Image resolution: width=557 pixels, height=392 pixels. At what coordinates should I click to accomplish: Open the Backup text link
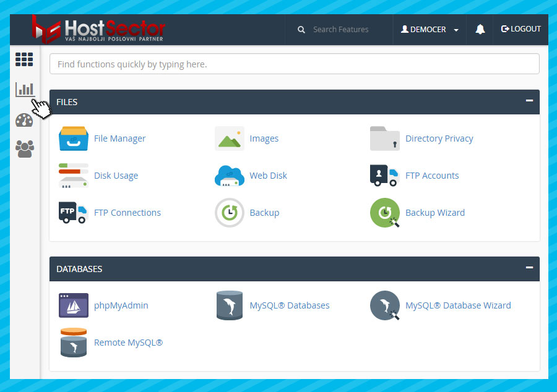point(264,213)
